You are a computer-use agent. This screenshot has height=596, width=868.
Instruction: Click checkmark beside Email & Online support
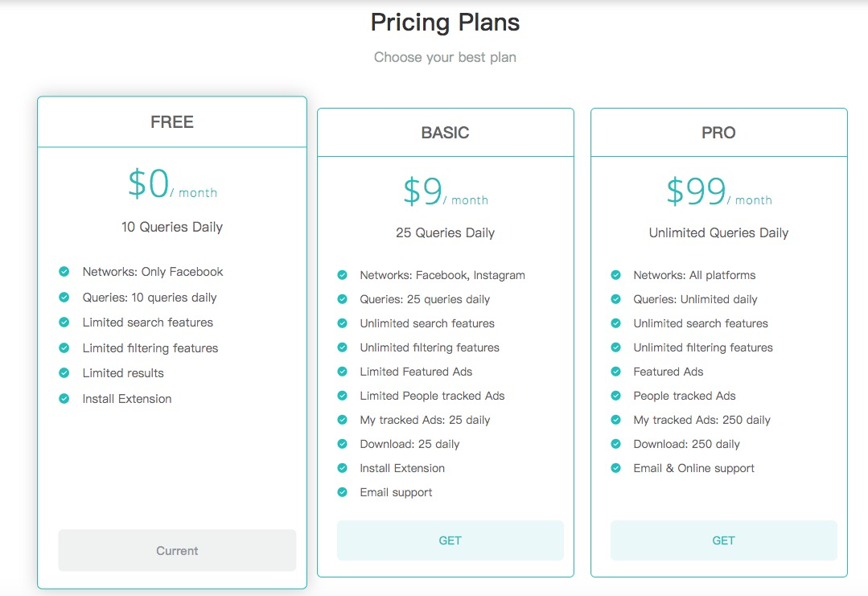point(615,468)
